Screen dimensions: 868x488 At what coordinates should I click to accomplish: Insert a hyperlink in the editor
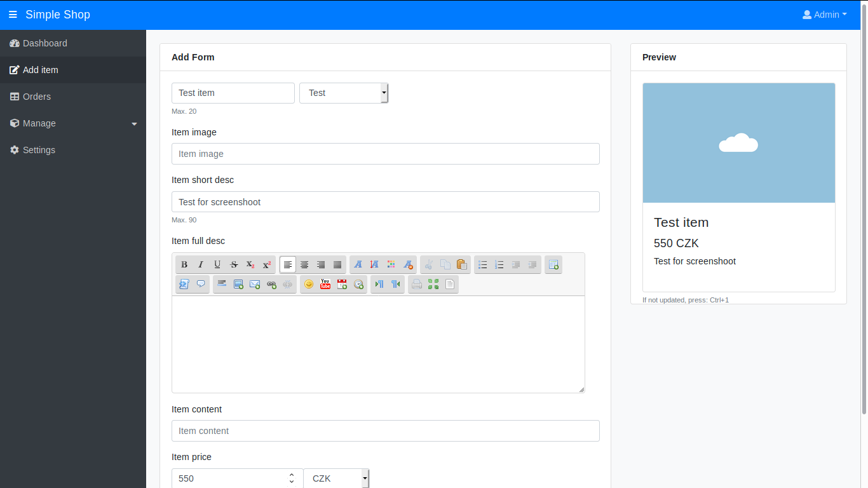pyautogui.click(x=271, y=284)
